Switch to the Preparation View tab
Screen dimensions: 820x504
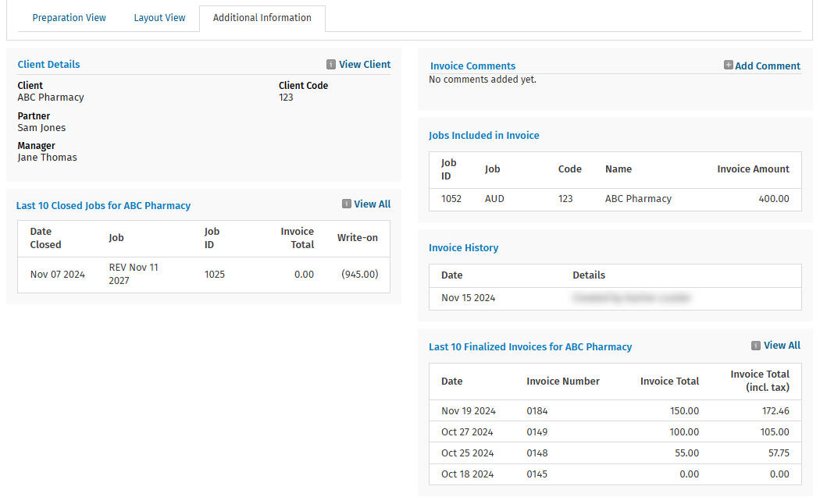(x=69, y=18)
